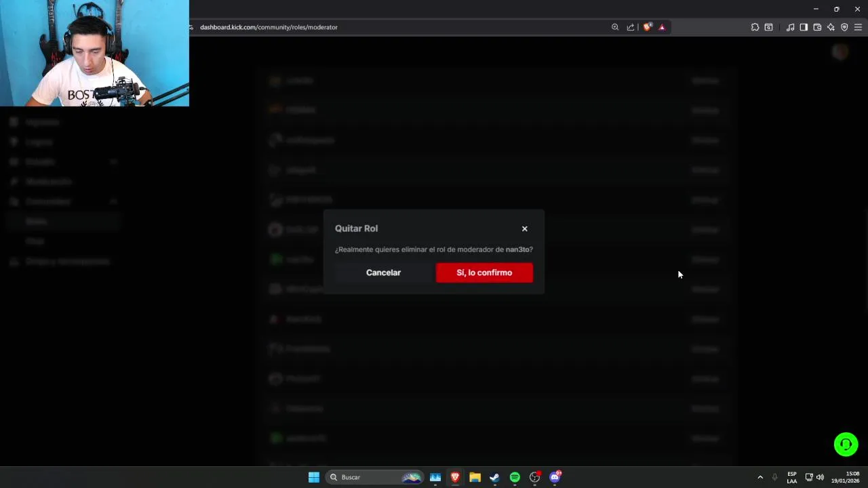Switch to Brave browser in taskbar

click(455, 477)
